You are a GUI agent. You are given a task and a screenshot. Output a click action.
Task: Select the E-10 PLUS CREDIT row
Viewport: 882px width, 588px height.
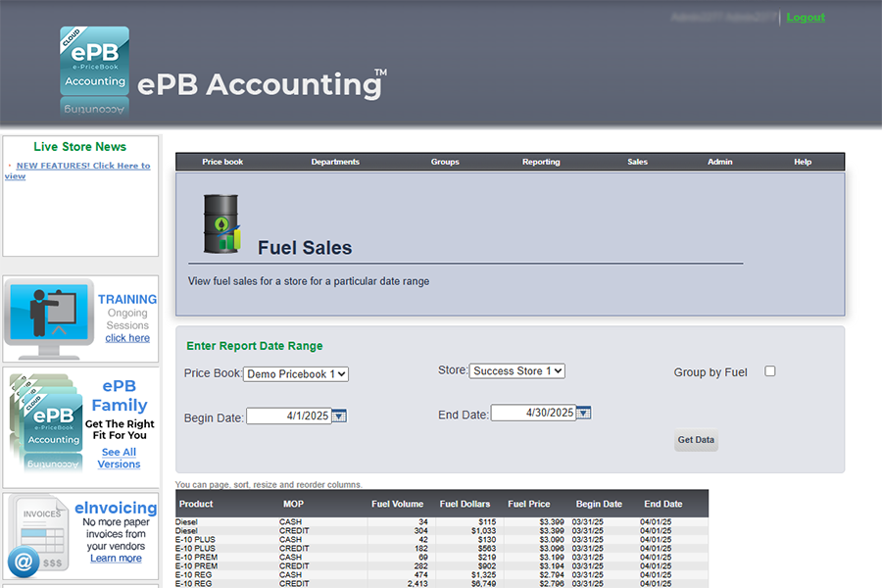[x=442, y=549]
